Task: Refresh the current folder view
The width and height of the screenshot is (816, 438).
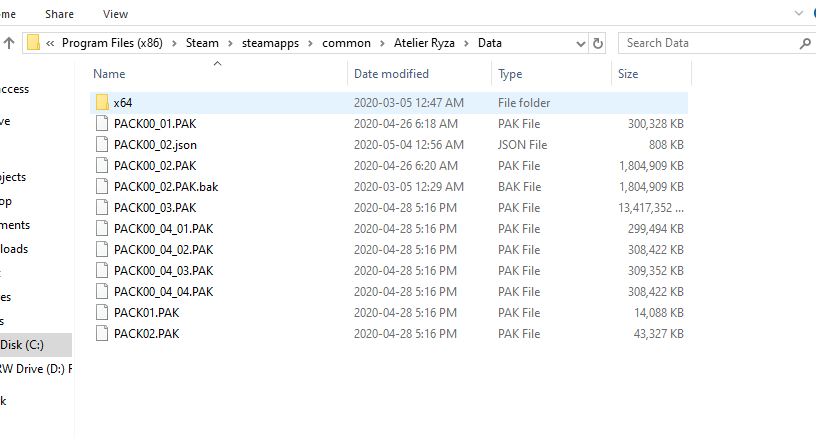Action: pos(598,43)
